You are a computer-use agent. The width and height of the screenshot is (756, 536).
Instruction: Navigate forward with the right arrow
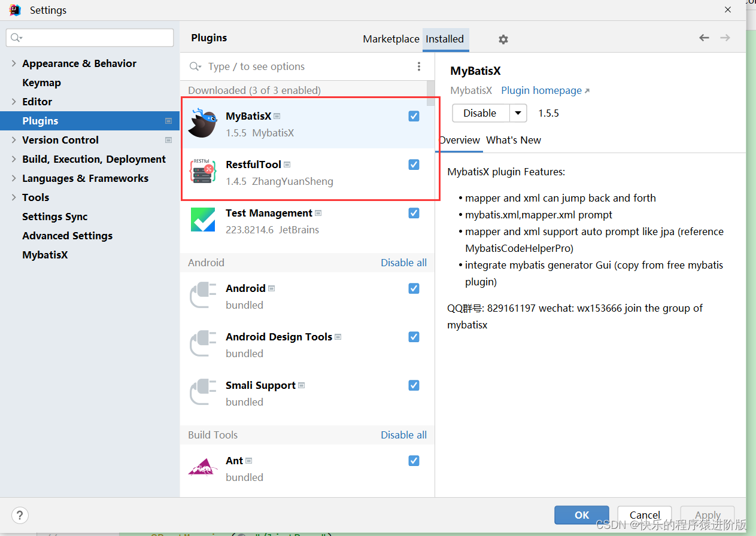pyautogui.click(x=725, y=38)
